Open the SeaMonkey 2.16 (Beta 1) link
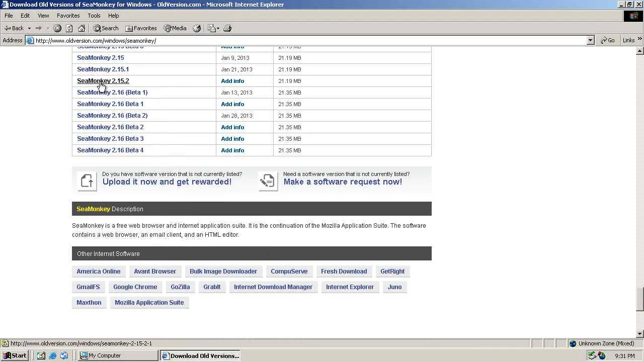 112,93
